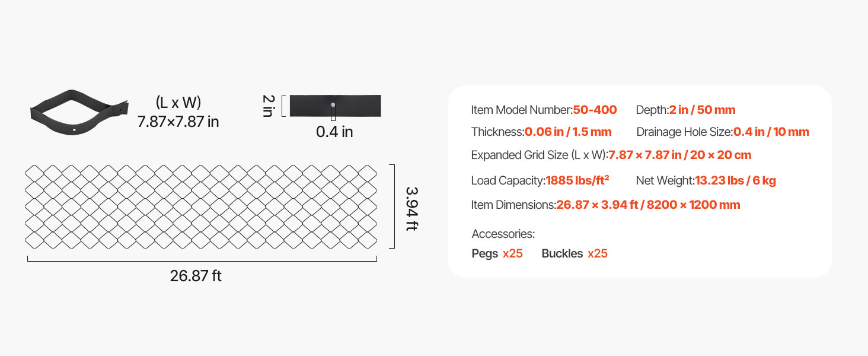Click the 7.87×7.87 in cell size text
The width and height of the screenshot is (868, 356).
pyautogui.click(x=178, y=122)
